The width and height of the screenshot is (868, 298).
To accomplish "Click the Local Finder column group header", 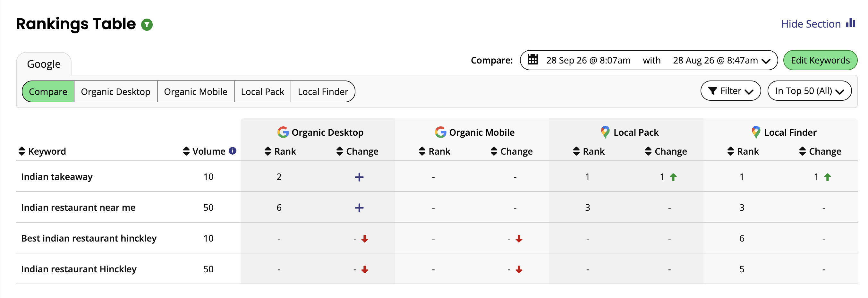I will click(x=784, y=132).
